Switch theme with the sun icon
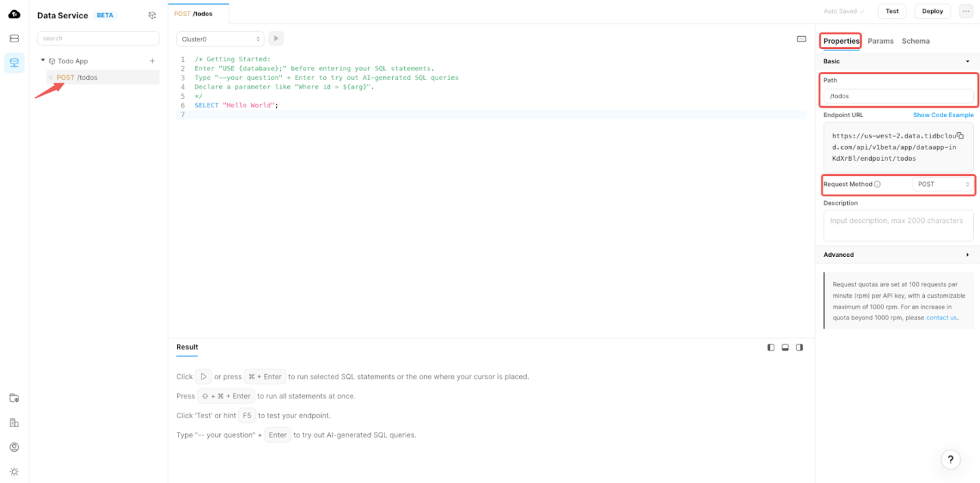Screen dimensions: 980x483 [14, 471]
